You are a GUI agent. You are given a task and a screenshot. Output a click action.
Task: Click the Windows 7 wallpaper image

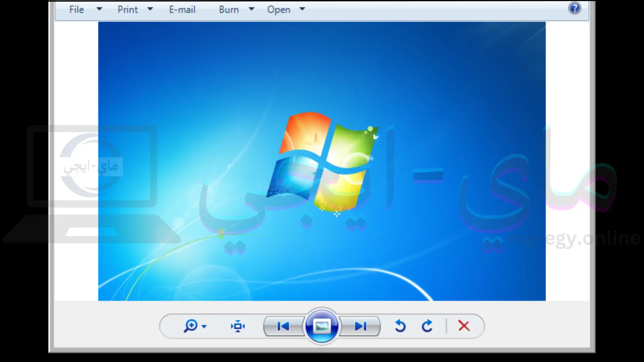[x=322, y=161]
